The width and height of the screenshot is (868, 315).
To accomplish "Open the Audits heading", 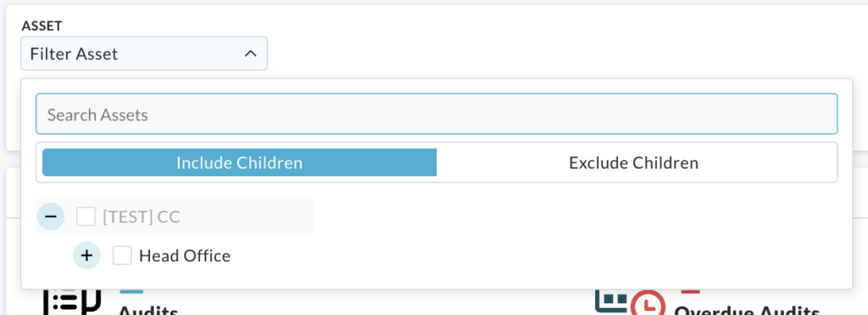I will click(x=147, y=310).
